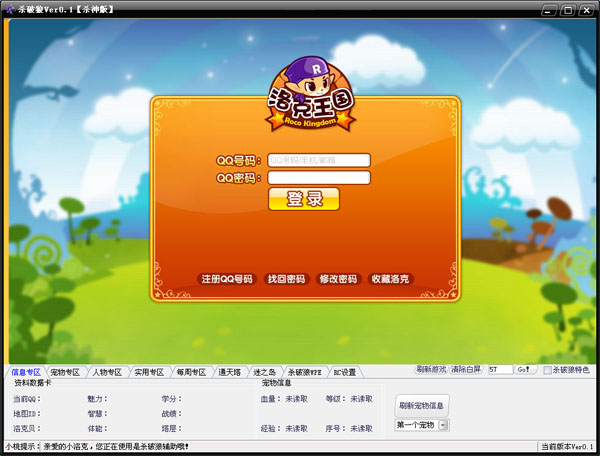Click the 刷新游戏 button
Viewport: 600px width, 456px height.
(431, 370)
